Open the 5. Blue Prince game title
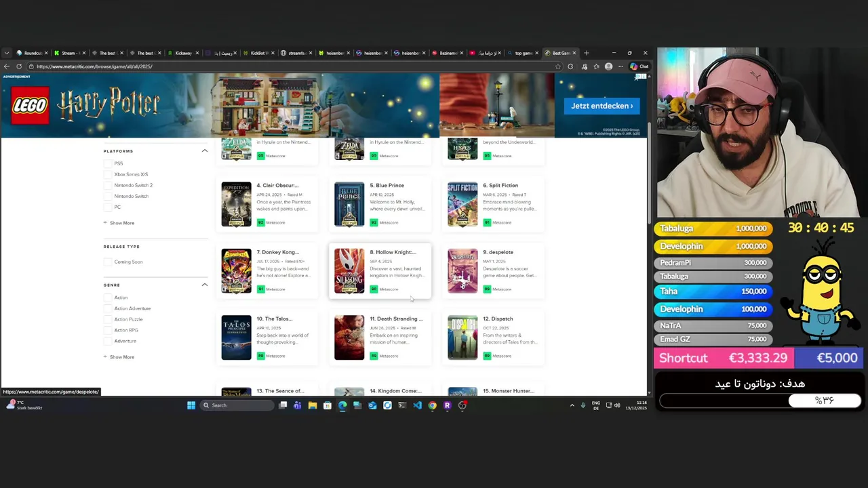The image size is (868, 488). tap(387, 185)
